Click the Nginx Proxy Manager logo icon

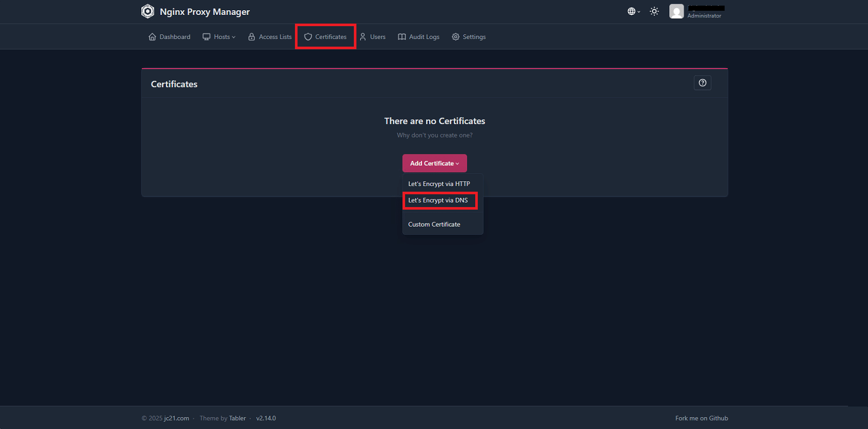(x=147, y=11)
